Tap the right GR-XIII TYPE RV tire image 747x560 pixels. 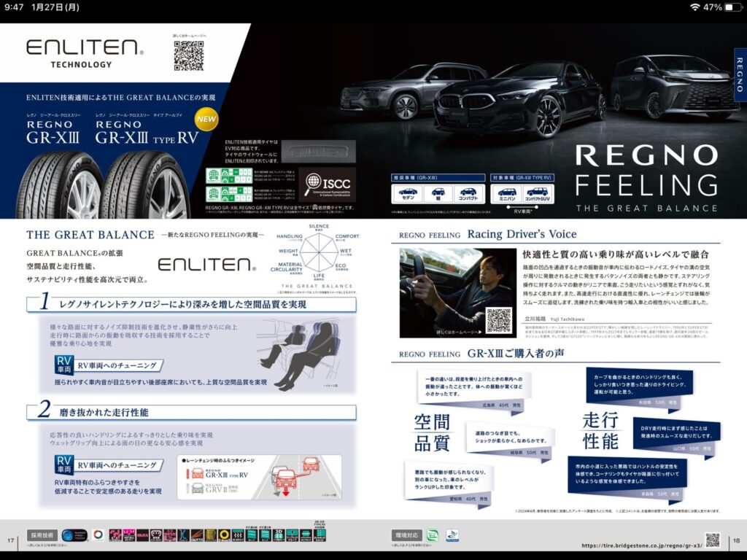(146, 184)
